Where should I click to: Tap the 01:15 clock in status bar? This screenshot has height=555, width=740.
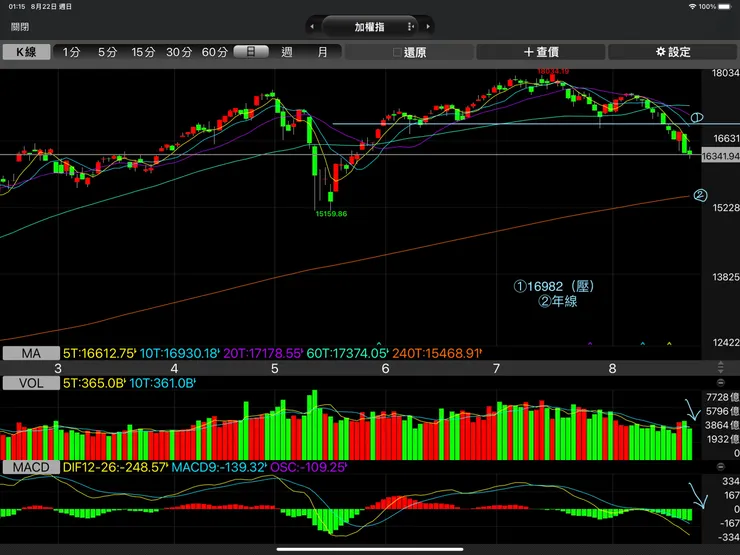click(x=17, y=7)
